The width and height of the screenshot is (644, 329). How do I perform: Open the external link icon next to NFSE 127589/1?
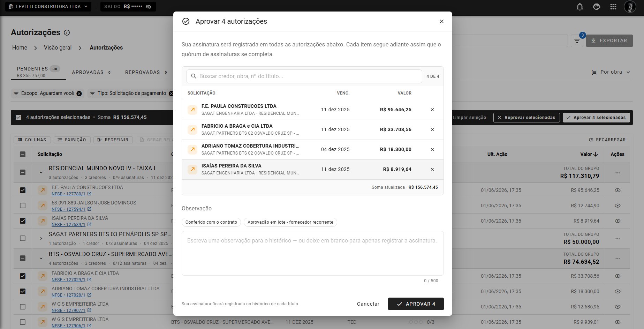pos(89,224)
